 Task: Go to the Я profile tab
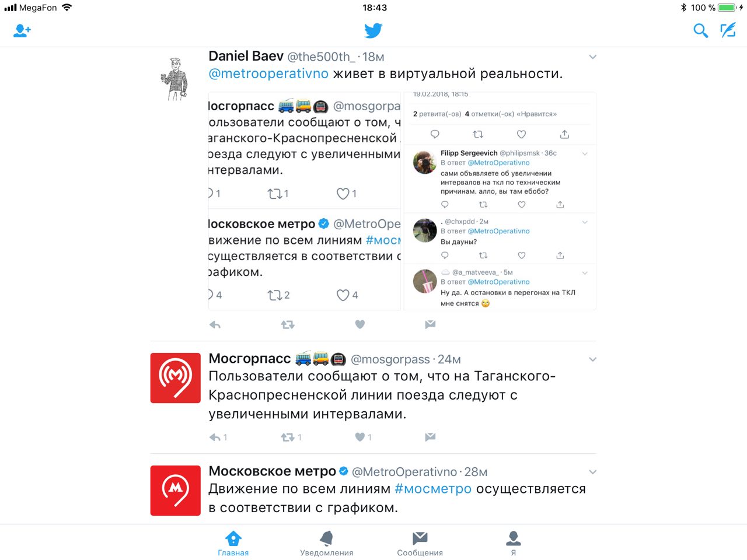(x=514, y=543)
